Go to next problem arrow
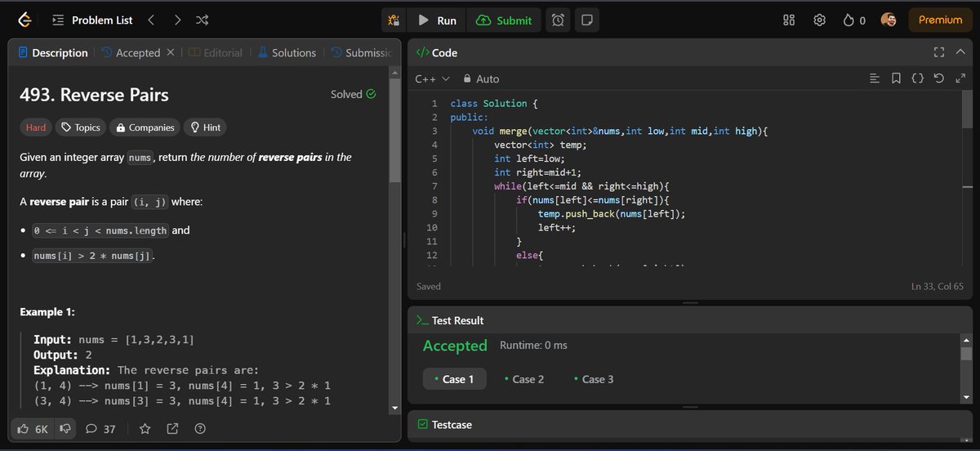The image size is (980, 451). coord(177,20)
